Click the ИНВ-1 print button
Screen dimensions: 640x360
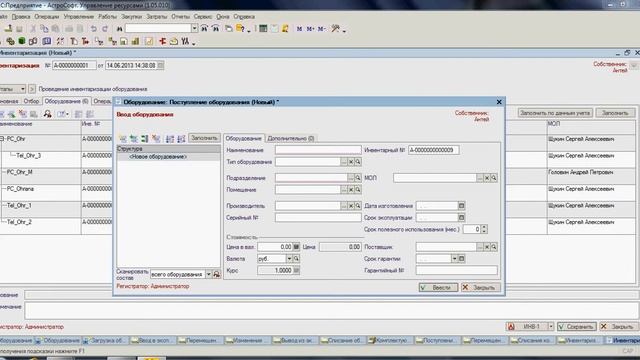coord(526,327)
